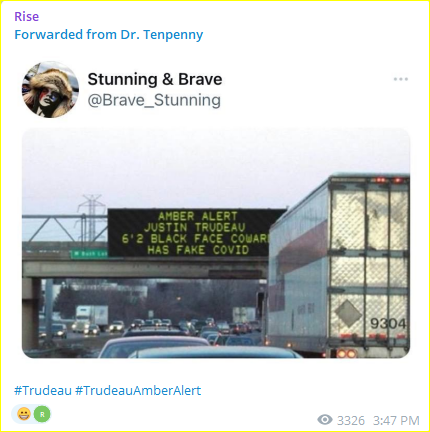
Task: Open the Stunning & Brave profile avatar
Action: click(x=50, y=89)
